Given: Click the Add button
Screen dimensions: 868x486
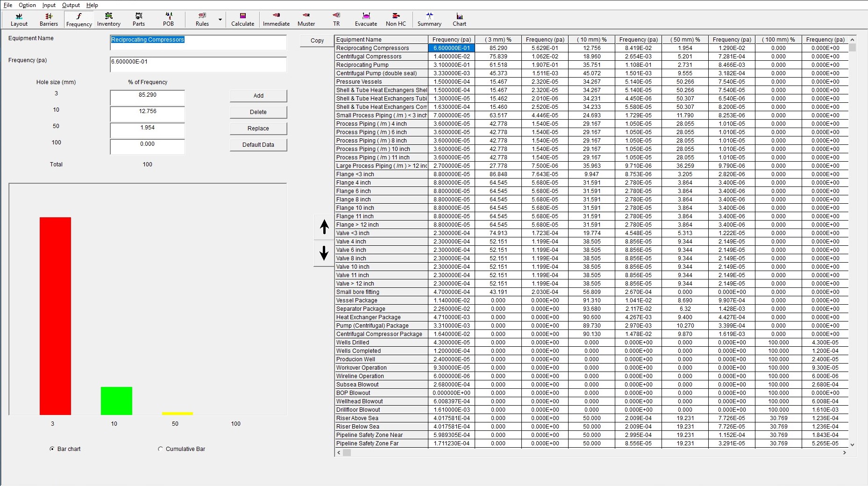Looking at the screenshot, I should tap(258, 96).
